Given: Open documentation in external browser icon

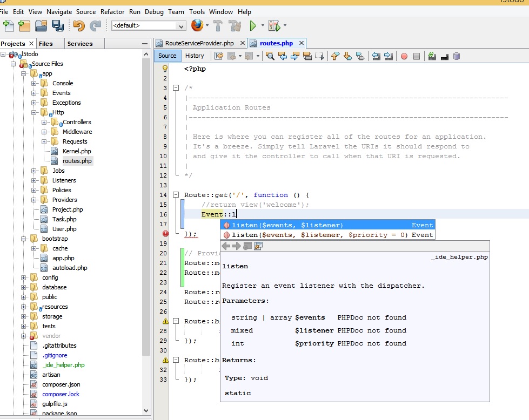Looking at the screenshot, I should point(258,246).
